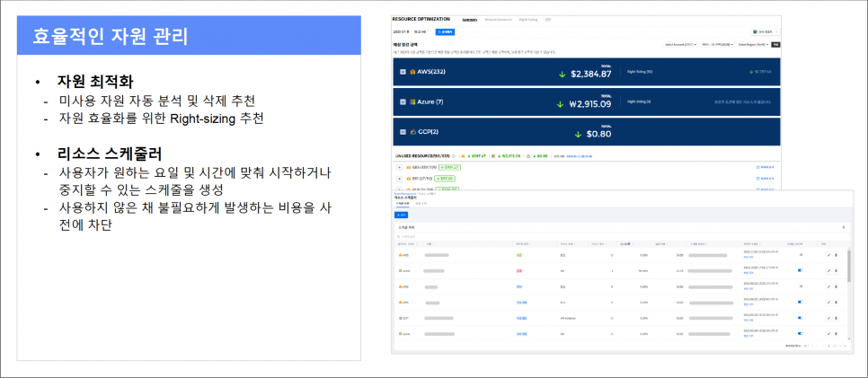The image size is (868, 378).
Task: Click the AWS logo in the AWS(232) card
Action: 412,72
